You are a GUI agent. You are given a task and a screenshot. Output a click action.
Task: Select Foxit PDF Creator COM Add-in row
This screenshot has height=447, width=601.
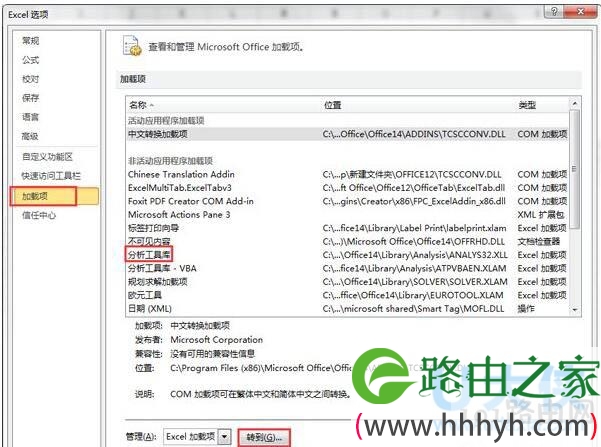(x=347, y=201)
